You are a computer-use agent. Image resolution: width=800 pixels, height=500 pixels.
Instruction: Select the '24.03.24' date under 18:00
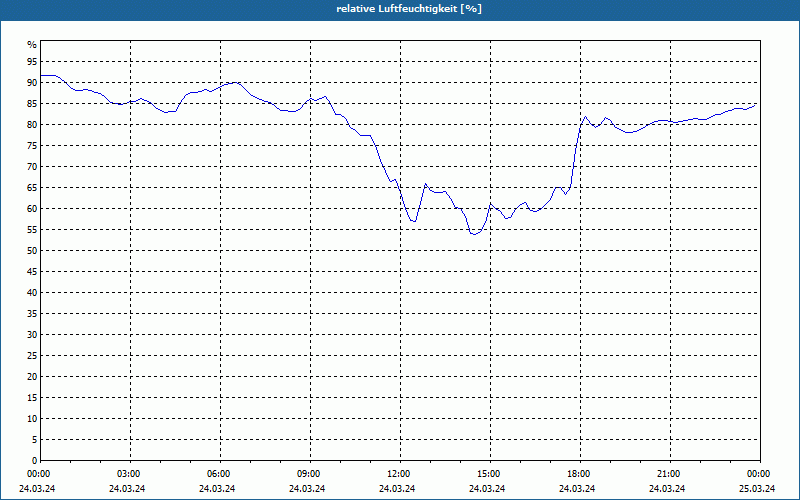click(577, 489)
